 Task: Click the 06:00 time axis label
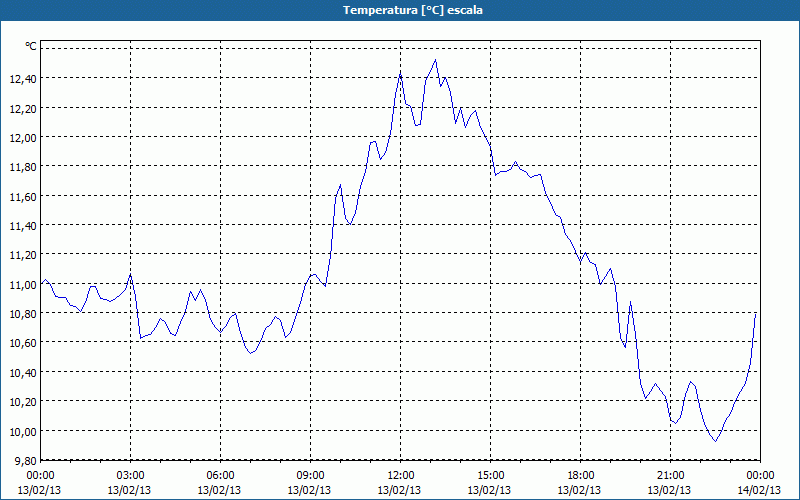(x=220, y=476)
